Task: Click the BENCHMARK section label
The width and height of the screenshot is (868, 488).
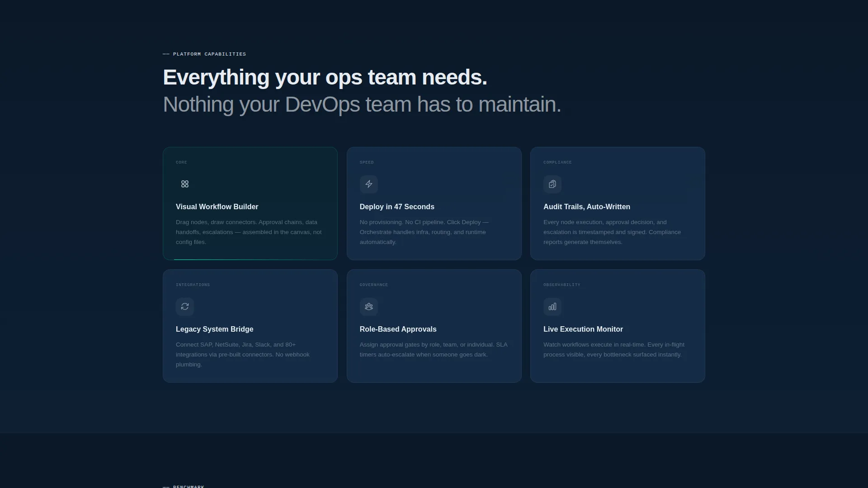Action: pos(184,486)
